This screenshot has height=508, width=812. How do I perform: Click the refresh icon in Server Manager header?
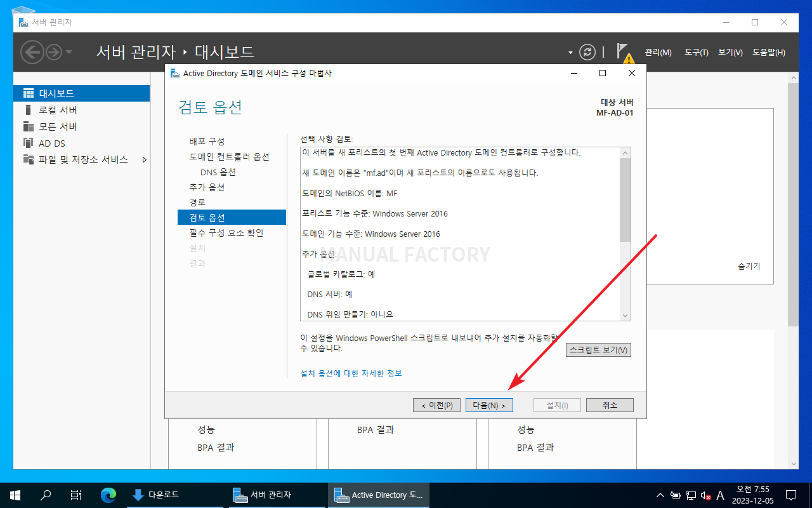tap(588, 52)
